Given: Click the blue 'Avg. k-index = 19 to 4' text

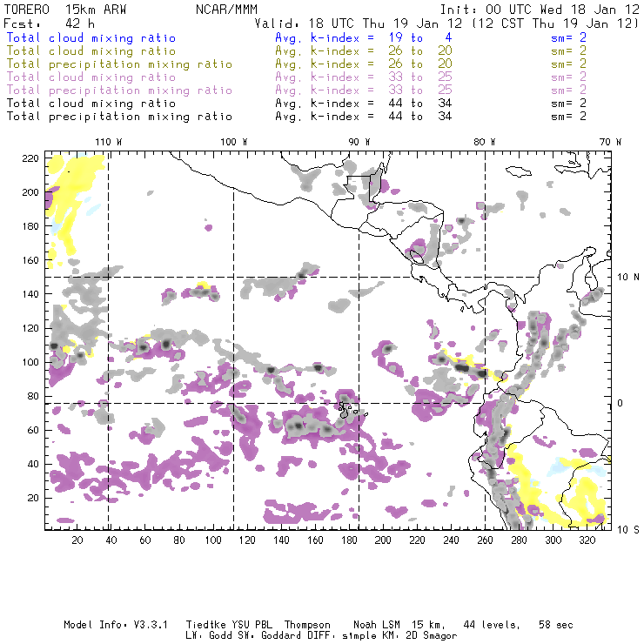Looking at the screenshot, I should (x=364, y=37).
